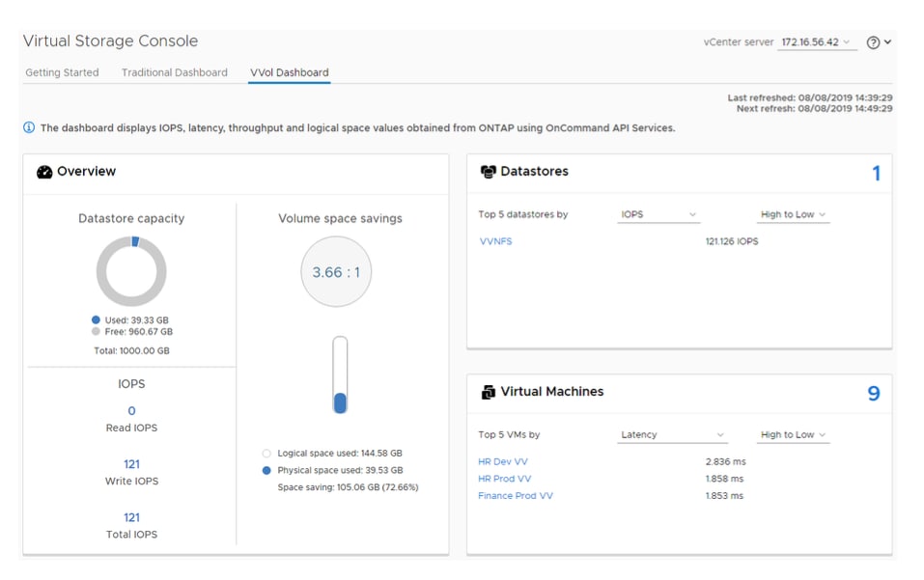Click the 3.66 : 1 savings circle

point(336,272)
